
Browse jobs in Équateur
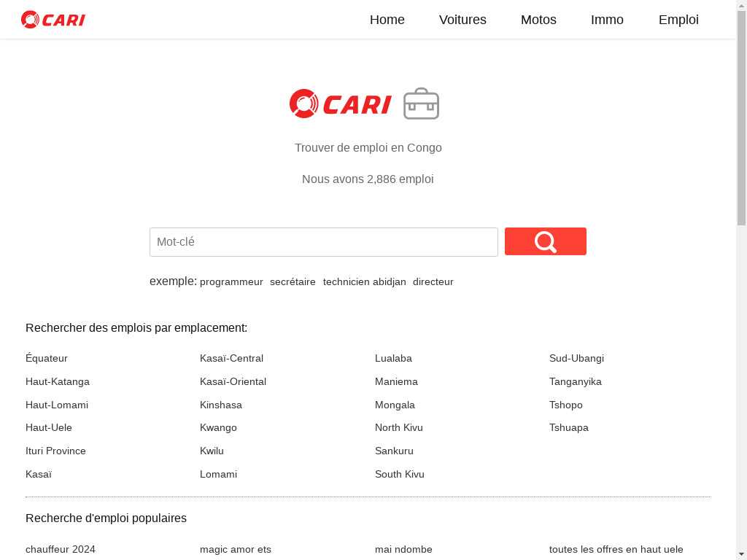(47, 358)
